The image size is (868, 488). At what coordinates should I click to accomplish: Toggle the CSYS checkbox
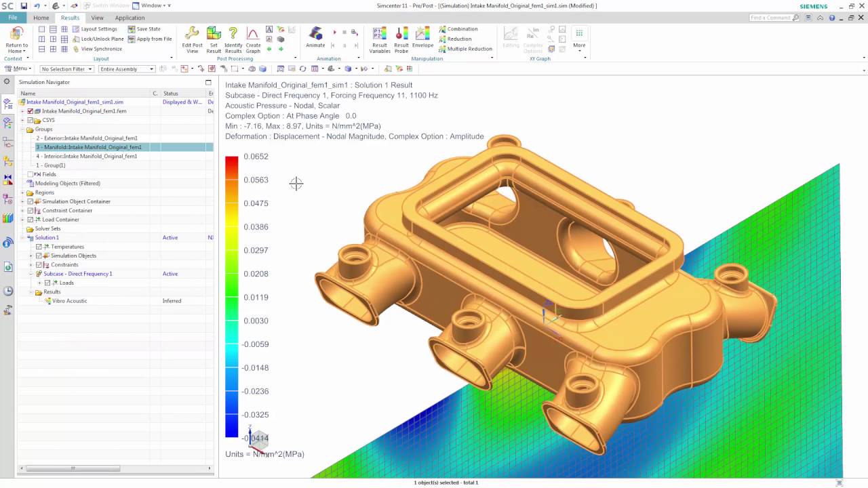tap(30, 120)
